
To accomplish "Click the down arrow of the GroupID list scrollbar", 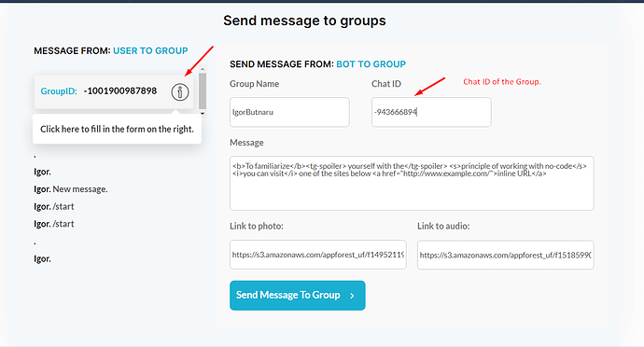I will (x=203, y=114).
